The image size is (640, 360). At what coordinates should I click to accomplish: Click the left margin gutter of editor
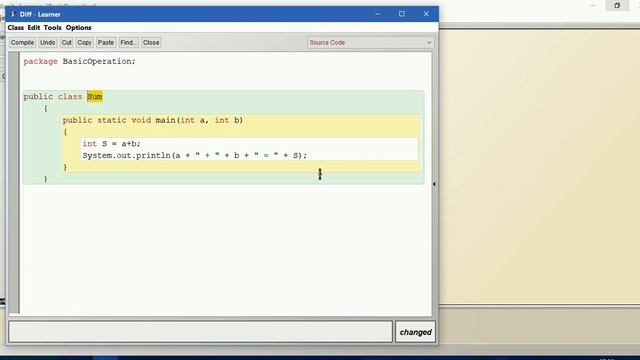[14, 183]
